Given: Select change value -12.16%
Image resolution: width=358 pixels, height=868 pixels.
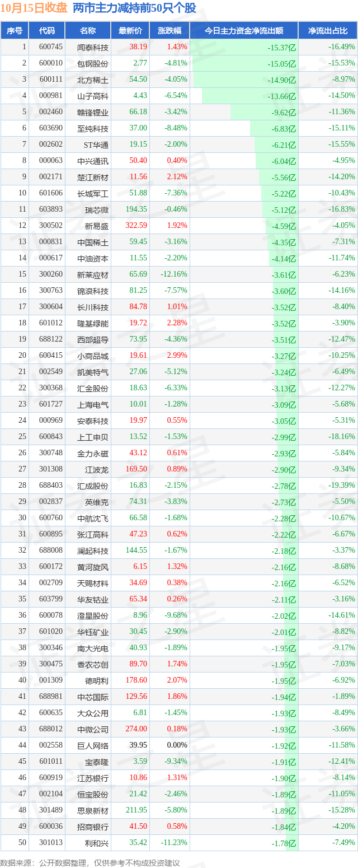Looking at the screenshot, I should (173, 274).
